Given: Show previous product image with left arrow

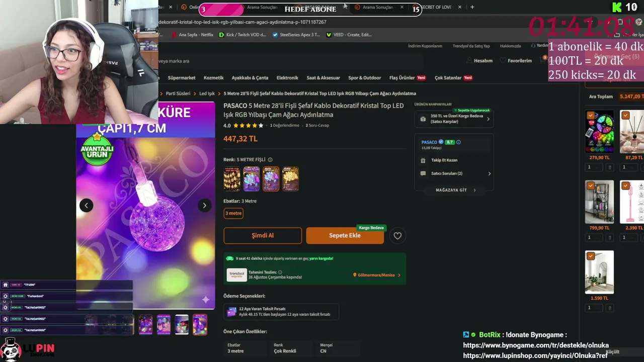Looking at the screenshot, I should click(86, 205).
